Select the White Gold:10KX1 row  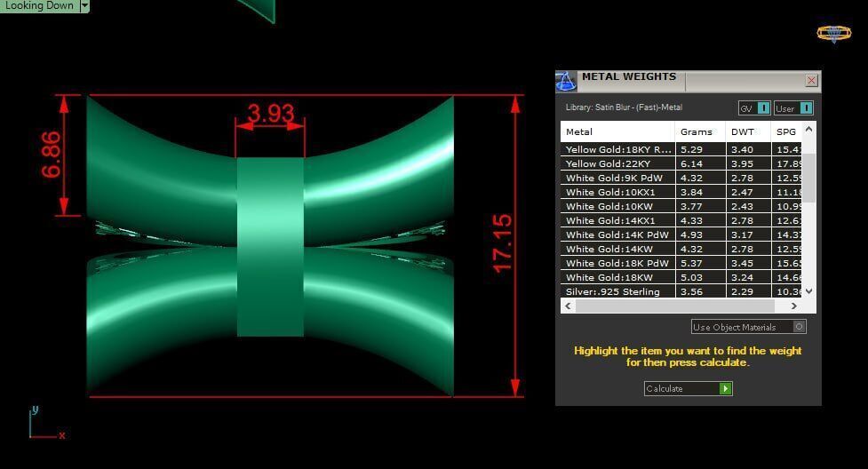[x=681, y=192]
